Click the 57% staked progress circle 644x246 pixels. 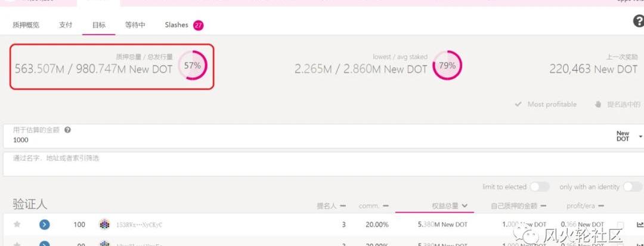coord(192,66)
